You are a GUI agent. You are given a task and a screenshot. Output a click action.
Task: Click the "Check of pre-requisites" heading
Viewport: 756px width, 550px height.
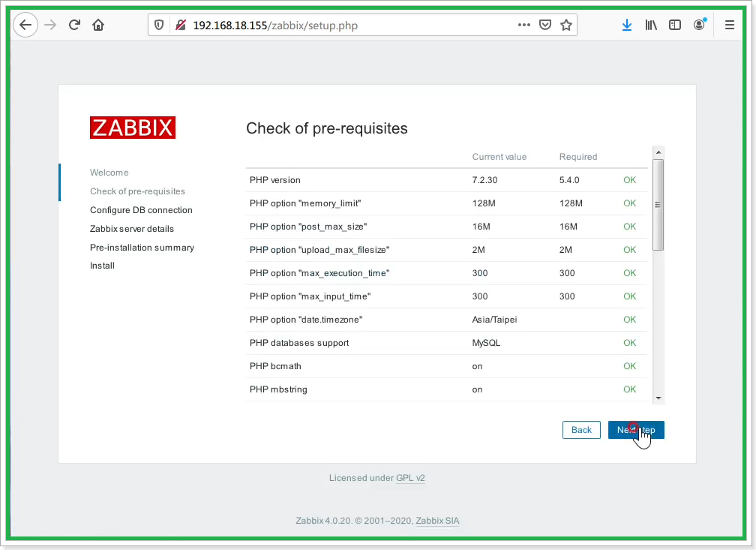click(x=327, y=128)
